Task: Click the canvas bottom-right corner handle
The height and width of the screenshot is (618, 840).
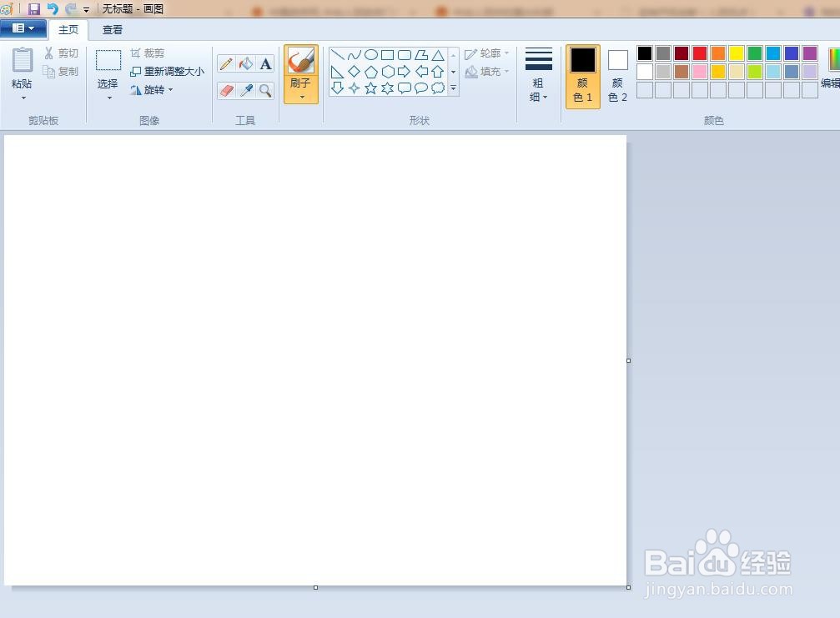Action: tap(628, 587)
